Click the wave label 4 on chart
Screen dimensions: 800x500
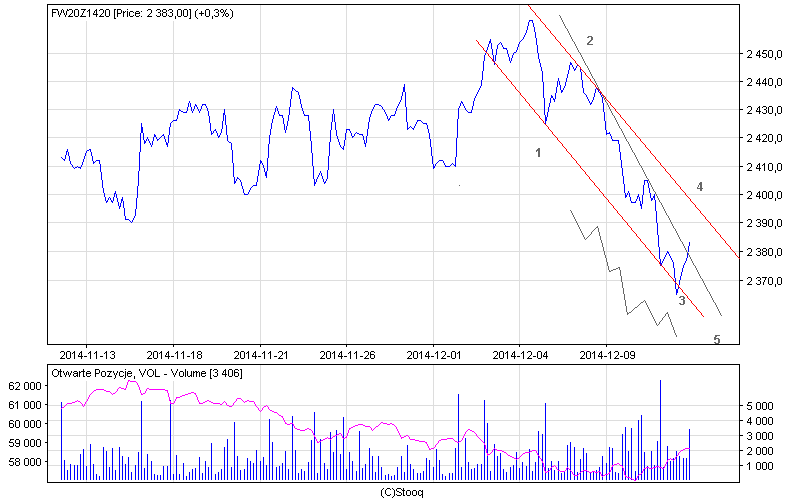coord(700,187)
